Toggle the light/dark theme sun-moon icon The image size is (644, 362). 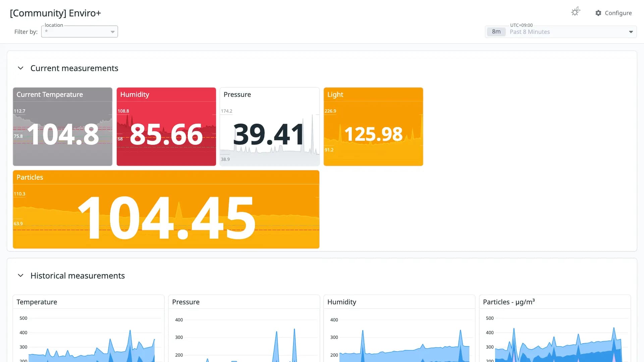(x=576, y=12)
